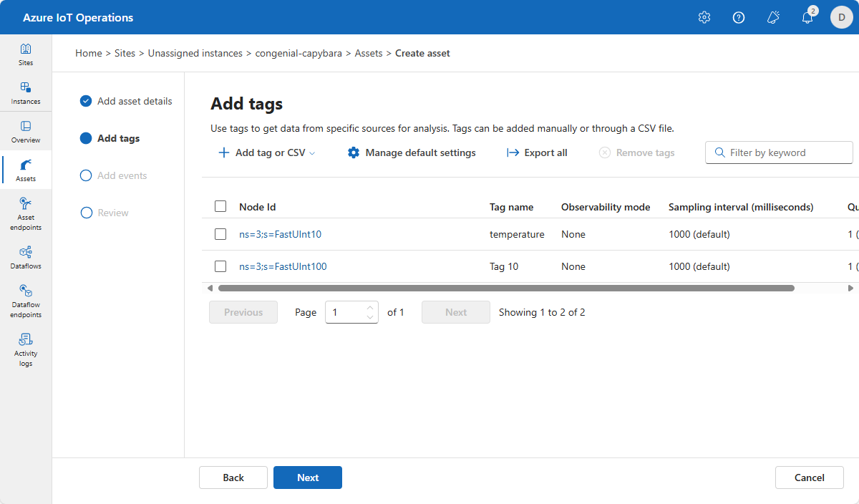The width and height of the screenshot is (859, 504).
Task: Check the checkbox for the temperature tag row
Action: [220, 234]
